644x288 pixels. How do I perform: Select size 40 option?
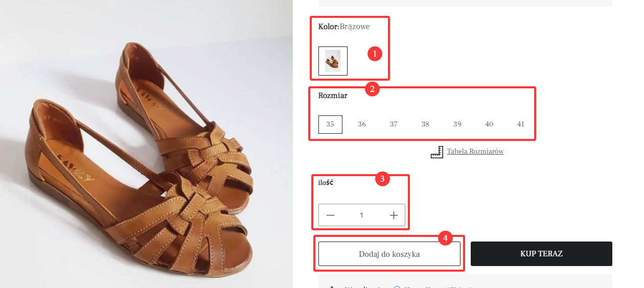click(489, 125)
